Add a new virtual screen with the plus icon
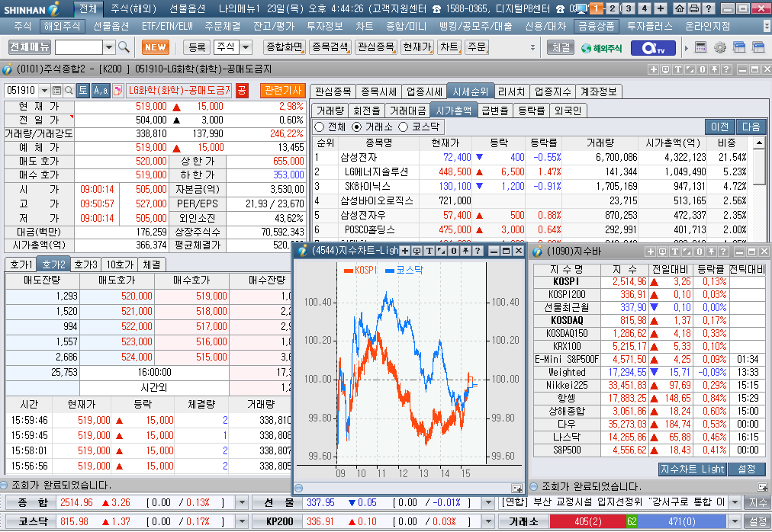 661,8
